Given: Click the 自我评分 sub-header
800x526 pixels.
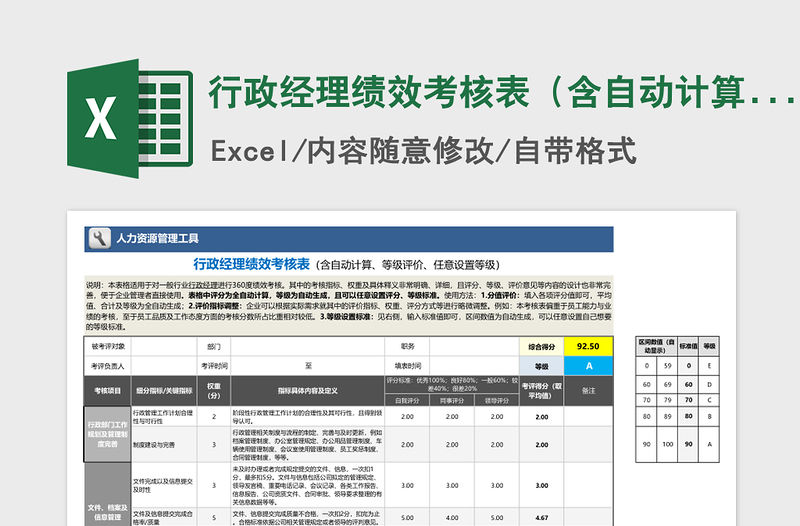Looking at the screenshot, I should click(x=407, y=401).
